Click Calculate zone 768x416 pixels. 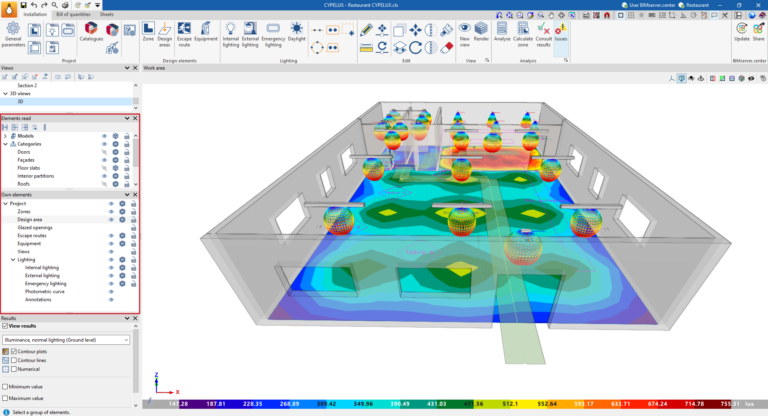523,34
